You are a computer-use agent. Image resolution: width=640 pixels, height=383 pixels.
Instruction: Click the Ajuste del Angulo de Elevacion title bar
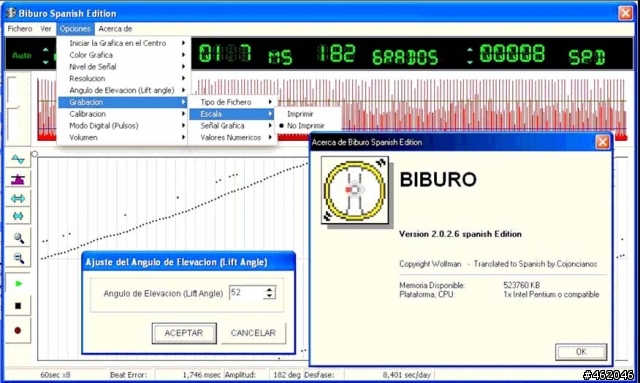(x=188, y=262)
